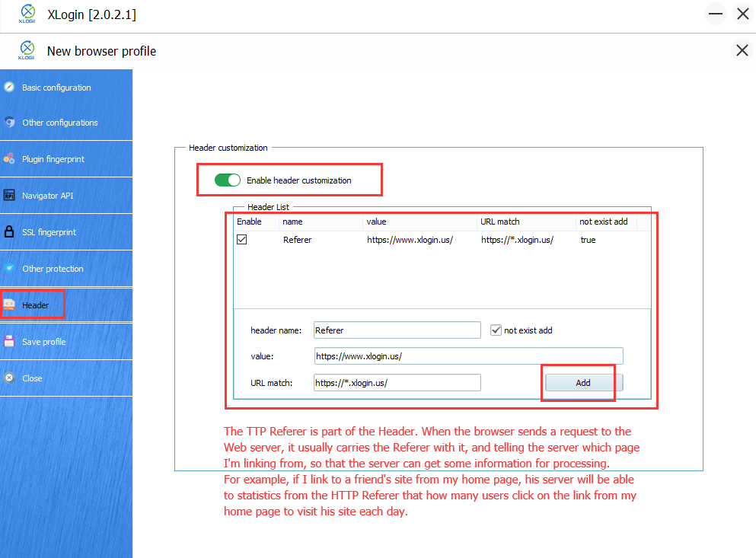This screenshot has width=756, height=558.
Task: Click the not exist add column header
Action: point(607,222)
